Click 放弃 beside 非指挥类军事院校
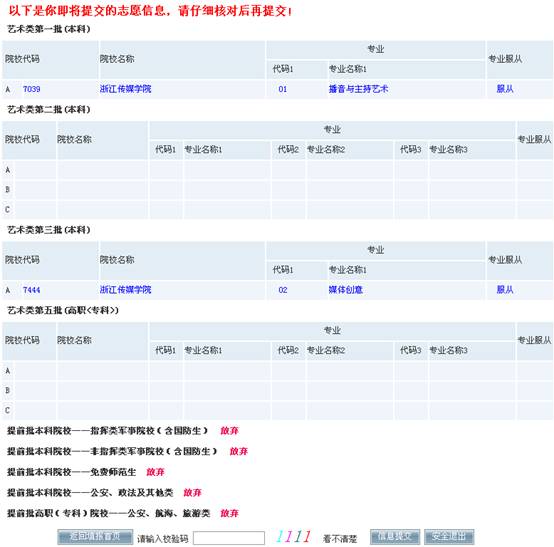554x547 pixels. point(238,451)
